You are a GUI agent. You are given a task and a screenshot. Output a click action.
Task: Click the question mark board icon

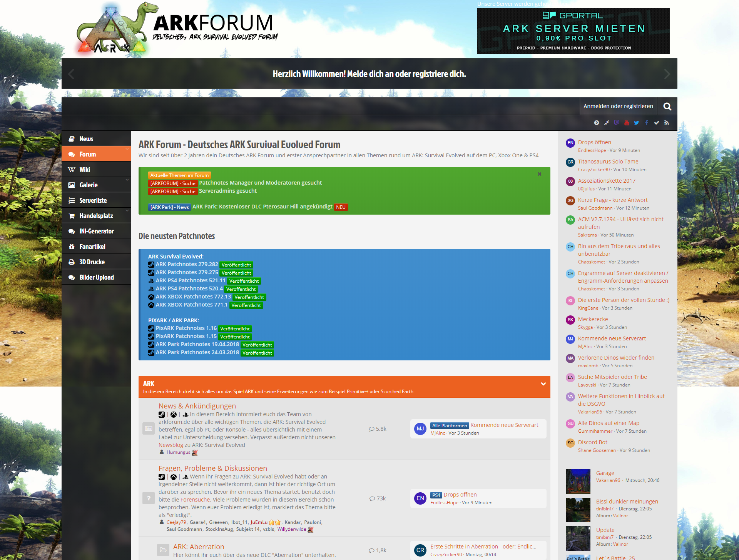point(149,498)
